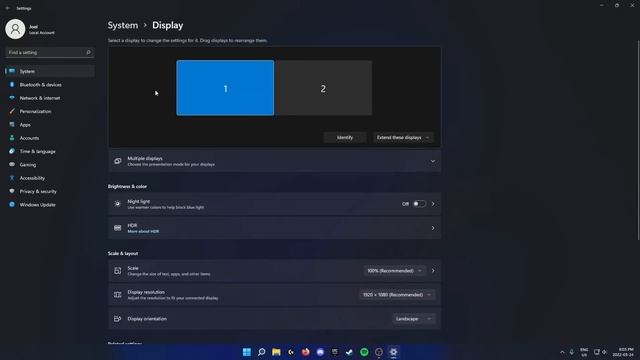Select display 2 in the arrangement
The image size is (640, 360).
point(323,88)
